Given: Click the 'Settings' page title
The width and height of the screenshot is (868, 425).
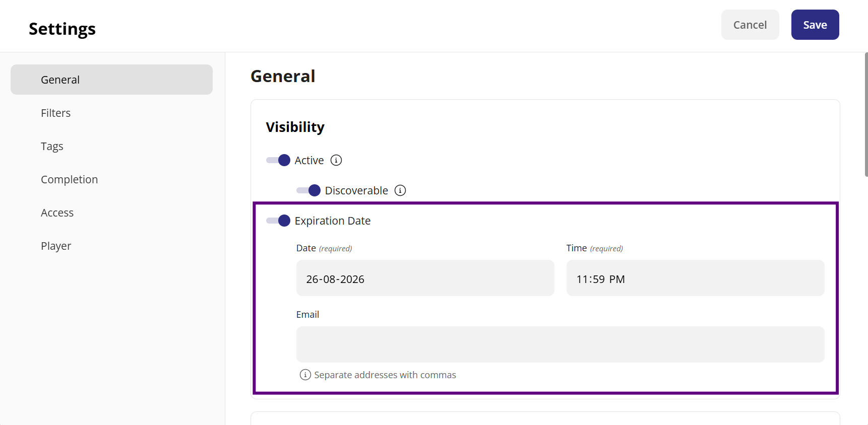Looking at the screenshot, I should (x=62, y=29).
